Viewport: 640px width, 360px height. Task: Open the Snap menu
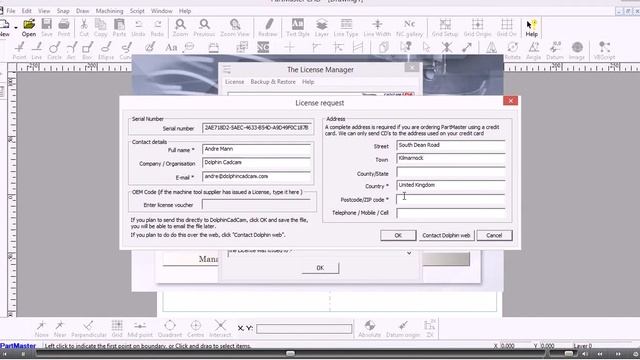coord(63,11)
